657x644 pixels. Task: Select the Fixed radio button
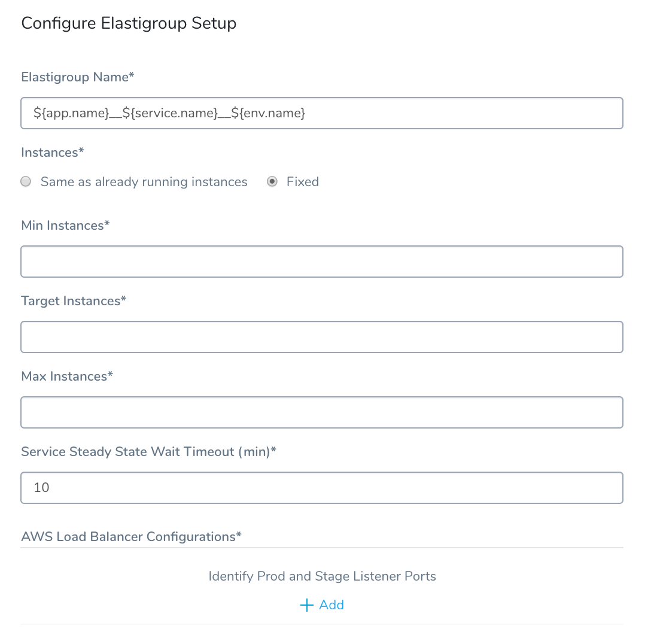272,181
